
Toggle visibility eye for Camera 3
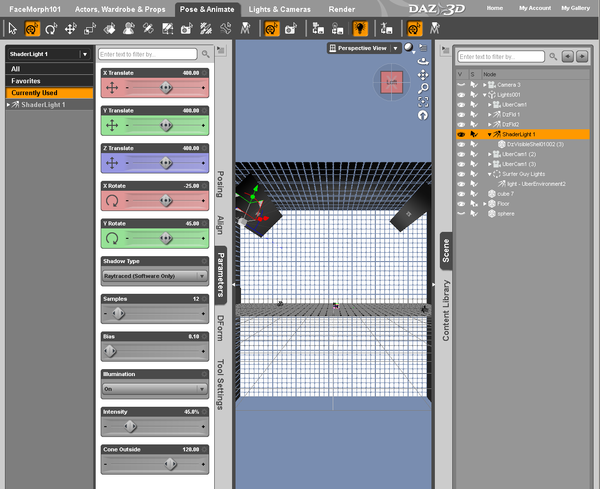461,85
